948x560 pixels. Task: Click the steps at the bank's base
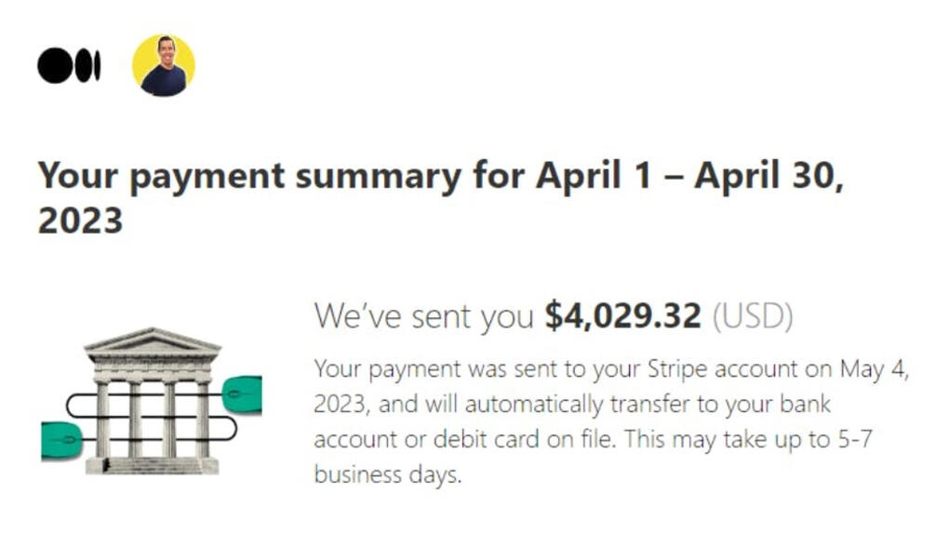152,464
